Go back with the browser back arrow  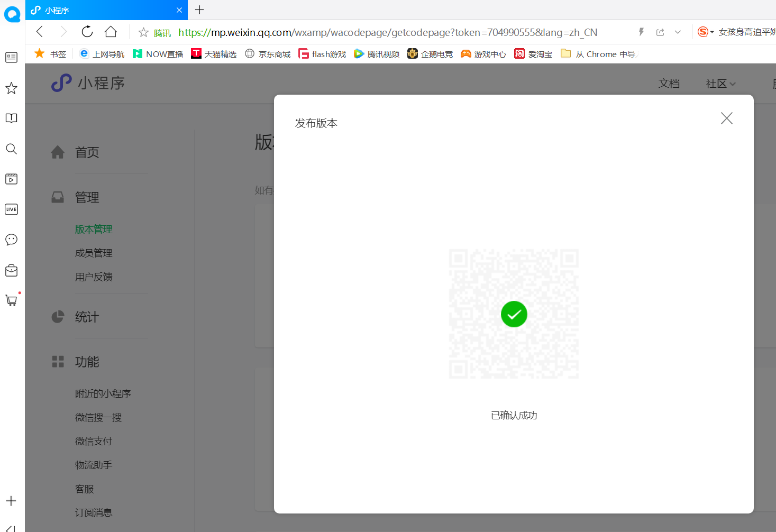pos(40,32)
